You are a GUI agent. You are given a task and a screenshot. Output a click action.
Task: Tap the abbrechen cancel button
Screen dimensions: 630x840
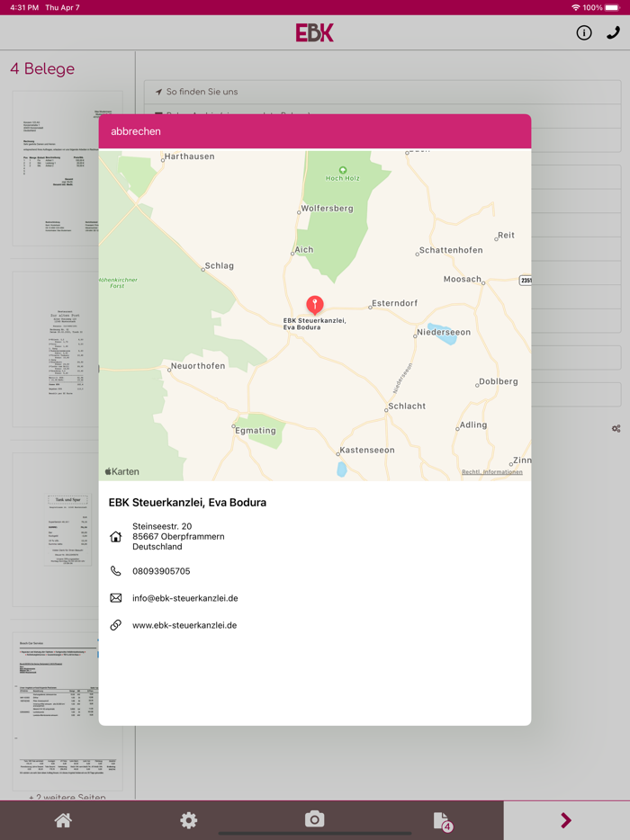tap(136, 131)
